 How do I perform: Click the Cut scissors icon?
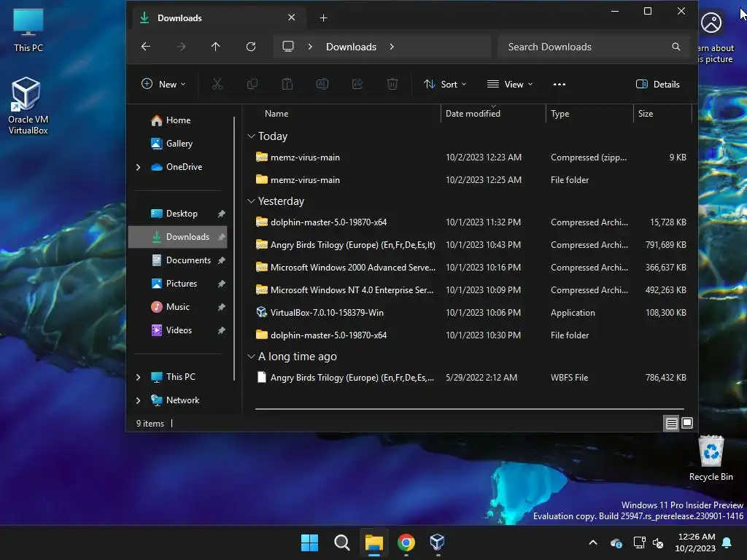pyautogui.click(x=217, y=85)
